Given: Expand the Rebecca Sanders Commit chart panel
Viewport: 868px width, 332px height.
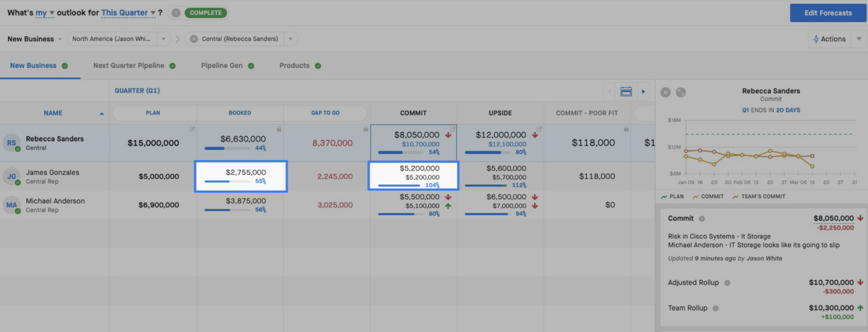Looking at the screenshot, I should pyautogui.click(x=681, y=92).
